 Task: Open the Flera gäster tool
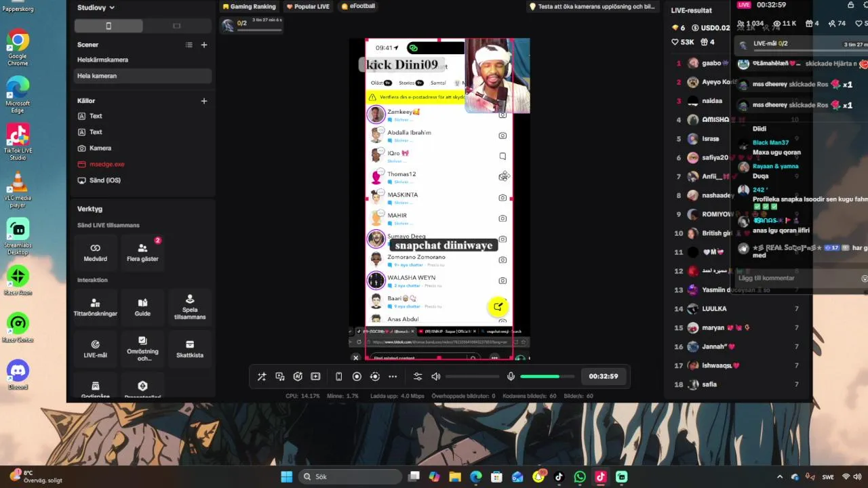142,252
